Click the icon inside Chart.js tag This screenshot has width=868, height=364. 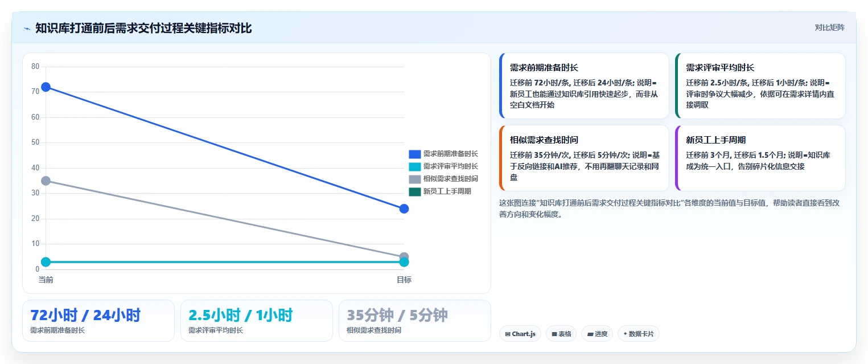pyautogui.click(x=507, y=334)
